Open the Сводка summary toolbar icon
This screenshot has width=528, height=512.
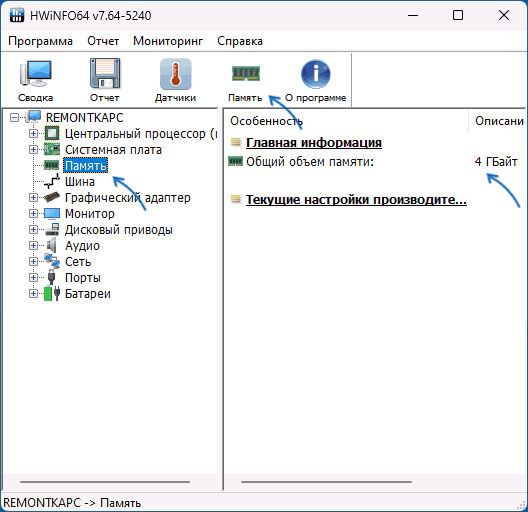click(35, 73)
